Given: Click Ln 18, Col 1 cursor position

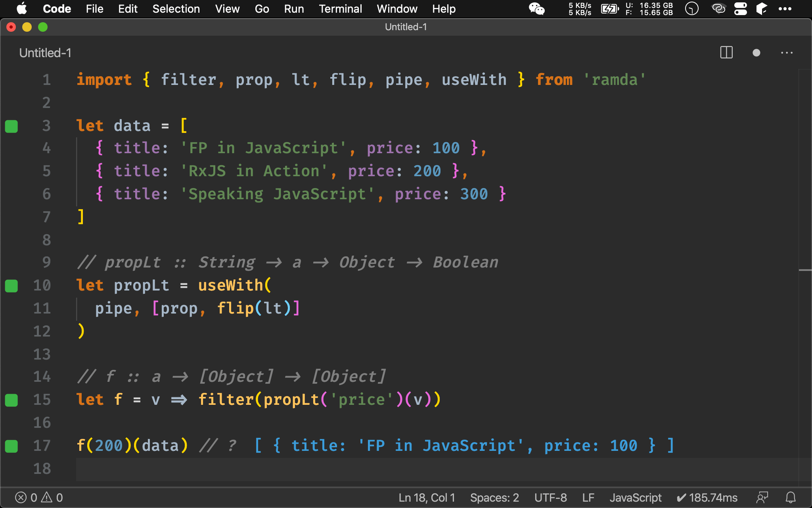Looking at the screenshot, I should 427,498.
